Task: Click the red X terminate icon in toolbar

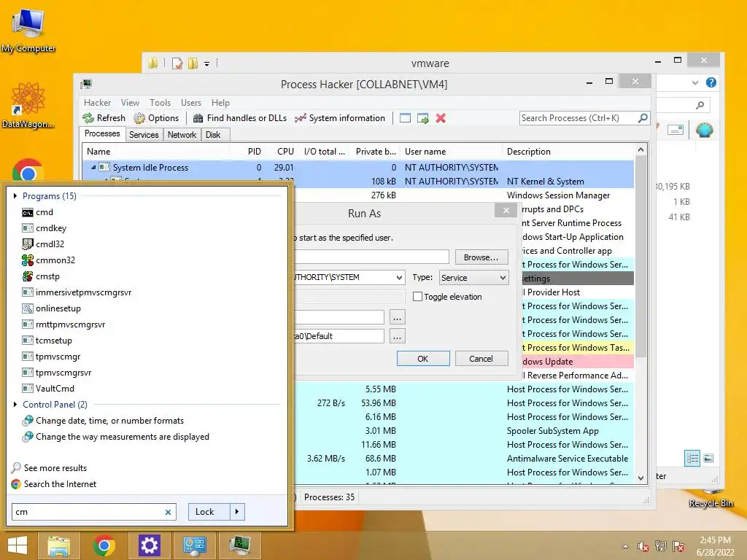Action: 441,118
